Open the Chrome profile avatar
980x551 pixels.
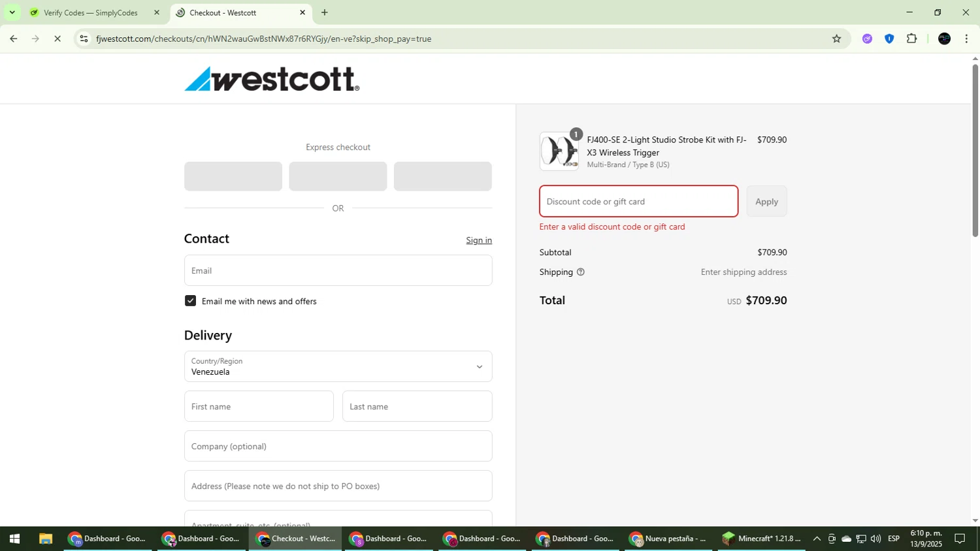pyautogui.click(x=944, y=39)
